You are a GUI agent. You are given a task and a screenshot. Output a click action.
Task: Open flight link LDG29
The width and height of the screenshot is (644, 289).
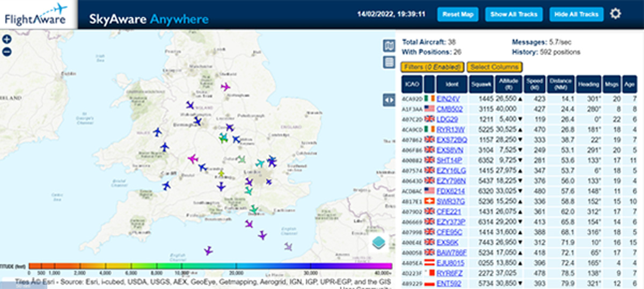[x=447, y=119]
